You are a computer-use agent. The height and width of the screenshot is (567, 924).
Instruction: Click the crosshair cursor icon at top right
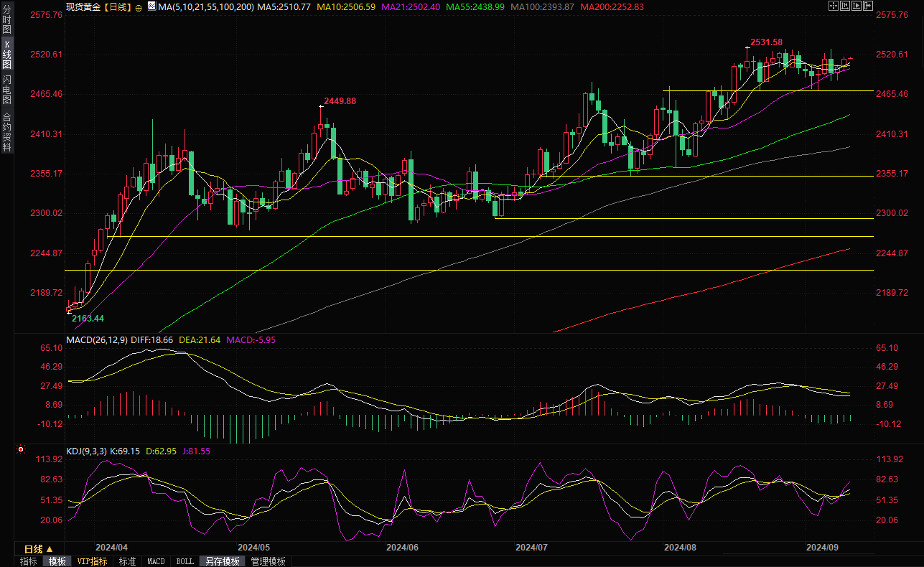(x=834, y=6)
